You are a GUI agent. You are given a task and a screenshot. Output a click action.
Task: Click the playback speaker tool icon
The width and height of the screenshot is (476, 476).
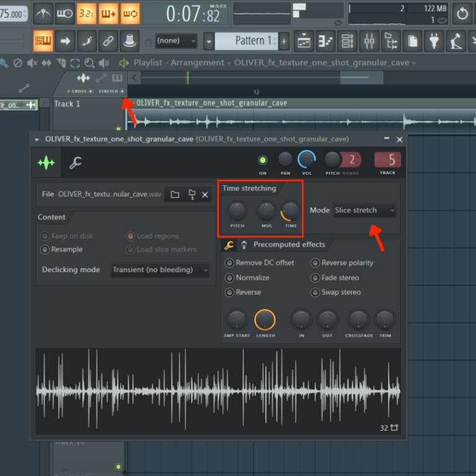coord(104,63)
